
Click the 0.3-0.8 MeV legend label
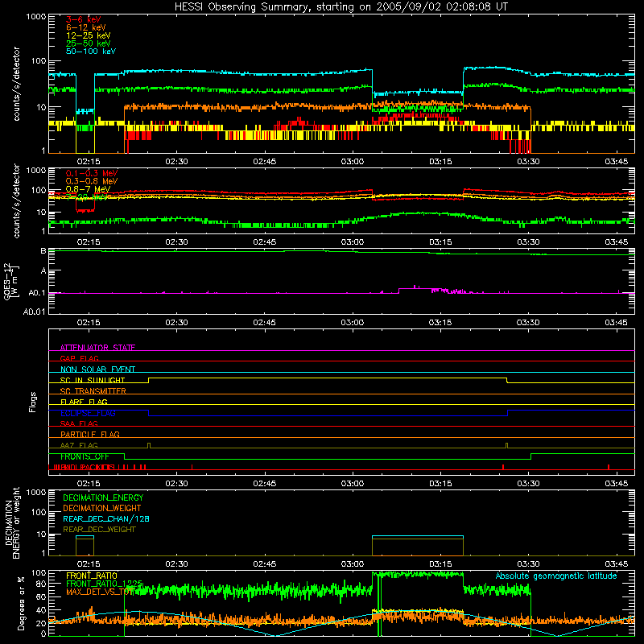click(92, 181)
